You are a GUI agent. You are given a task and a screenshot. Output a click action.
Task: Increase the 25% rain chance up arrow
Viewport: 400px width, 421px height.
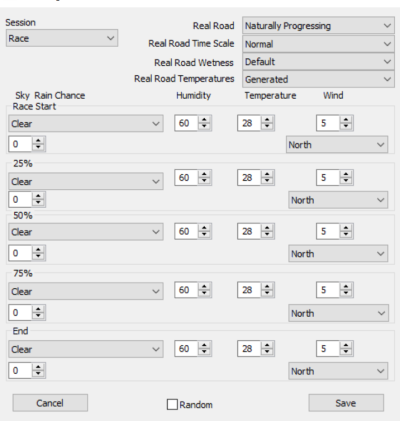pos(39,196)
